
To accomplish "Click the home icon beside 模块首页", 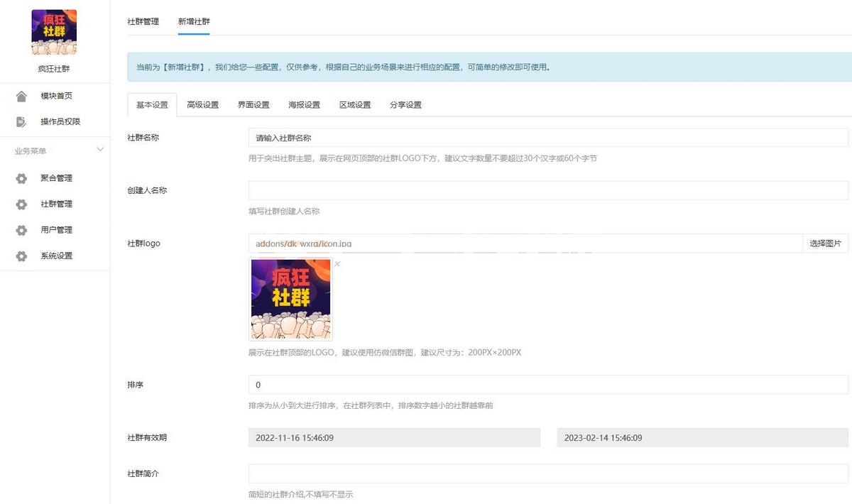I will (x=21, y=96).
